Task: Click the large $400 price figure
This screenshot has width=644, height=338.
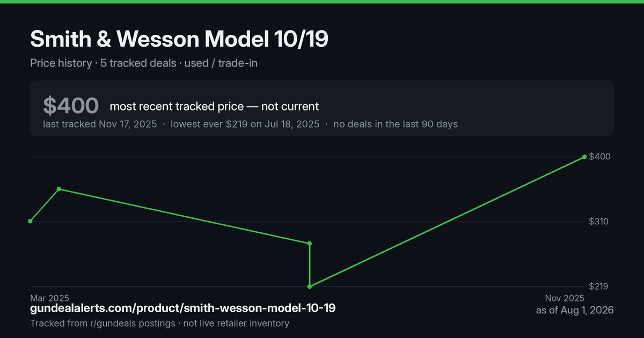Action: pos(71,106)
